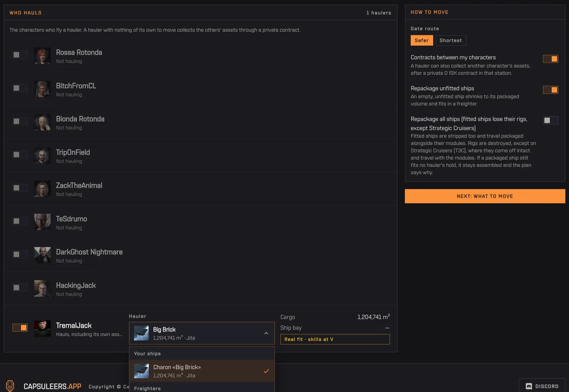Enable hauling for Bionda Rotonda

point(20,121)
